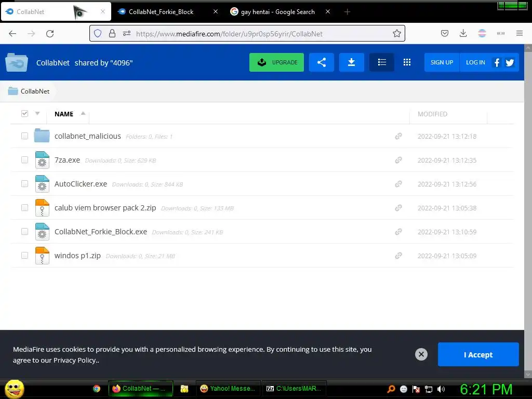Open the C:\Users 7-Zip taskbar window
The width and height of the screenshot is (532, 399).
coord(294,389)
